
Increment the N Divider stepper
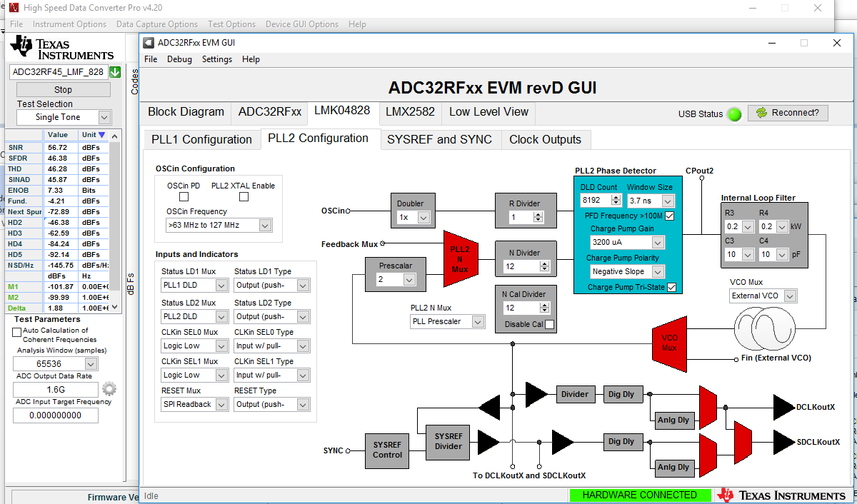(546, 263)
